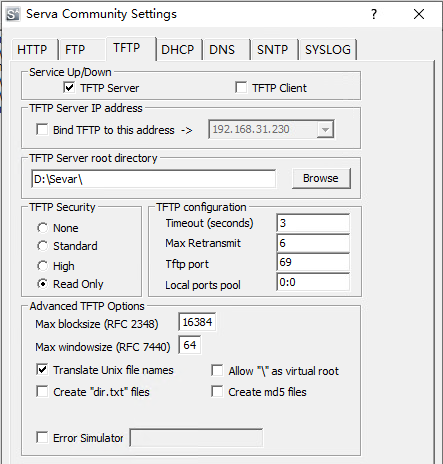Click the Browse button

[321, 178]
